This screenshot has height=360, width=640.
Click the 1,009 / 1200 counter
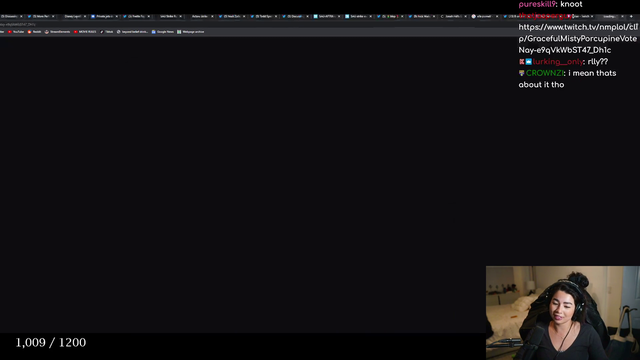pos(51,342)
